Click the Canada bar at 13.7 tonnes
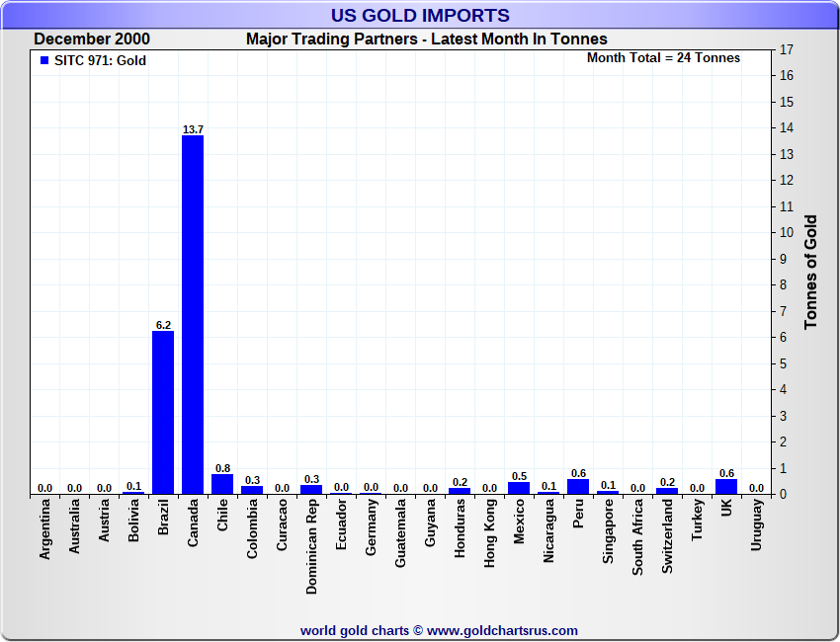The height and width of the screenshot is (642, 840). pyautogui.click(x=193, y=314)
